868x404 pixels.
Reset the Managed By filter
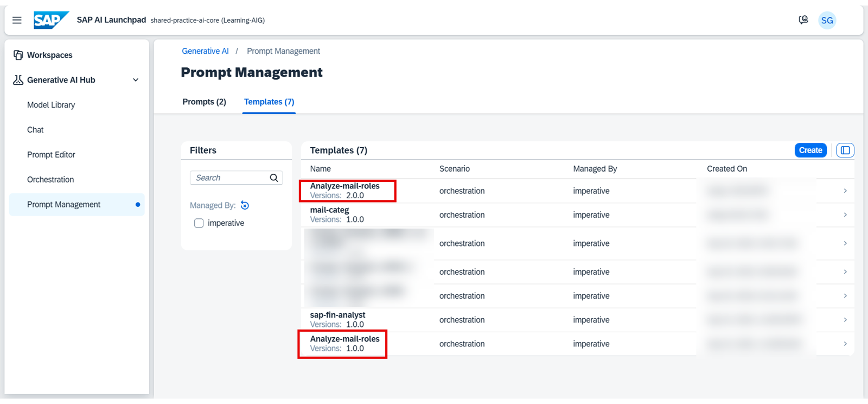coord(245,205)
